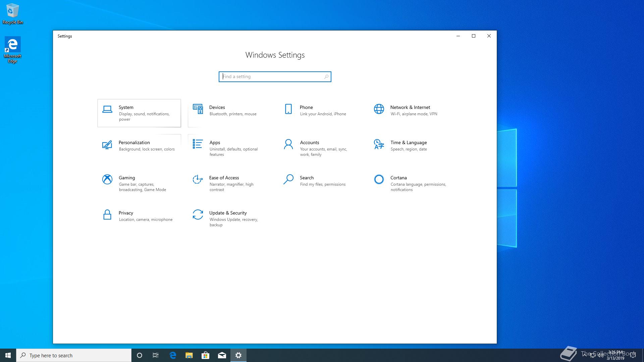Click 'Location, camera, microphone' description
This screenshot has height=362, width=644.
click(x=146, y=220)
